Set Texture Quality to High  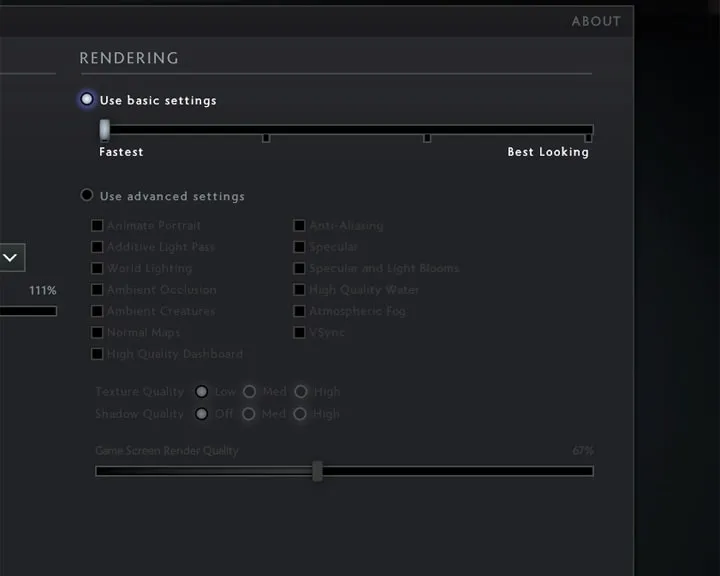pyautogui.click(x=301, y=391)
